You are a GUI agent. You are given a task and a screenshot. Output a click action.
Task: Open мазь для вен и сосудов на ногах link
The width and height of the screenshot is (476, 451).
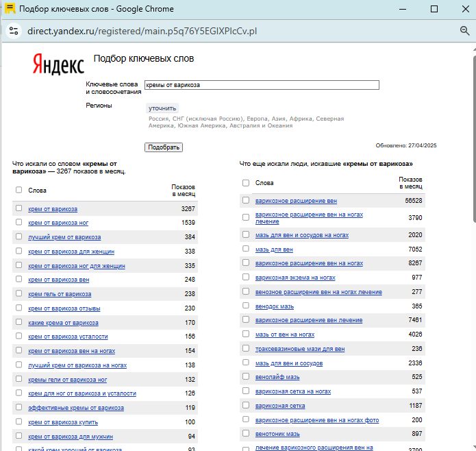[302, 235]
